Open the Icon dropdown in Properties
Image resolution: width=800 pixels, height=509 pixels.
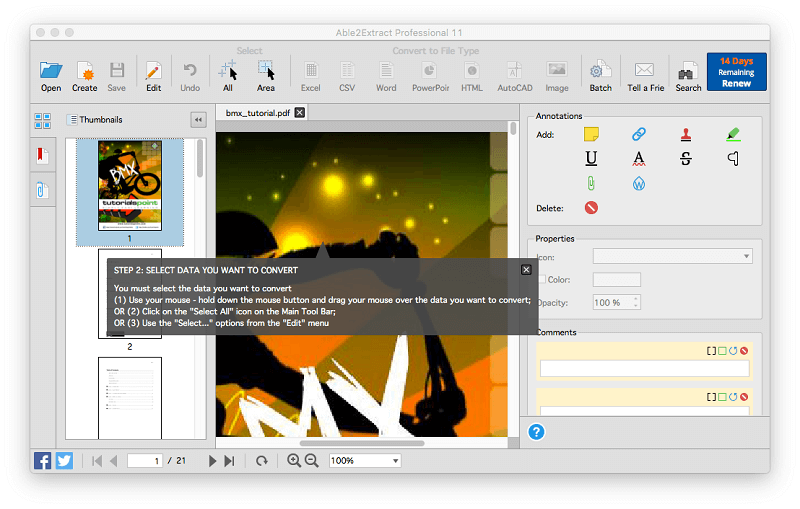pos(672,256)
